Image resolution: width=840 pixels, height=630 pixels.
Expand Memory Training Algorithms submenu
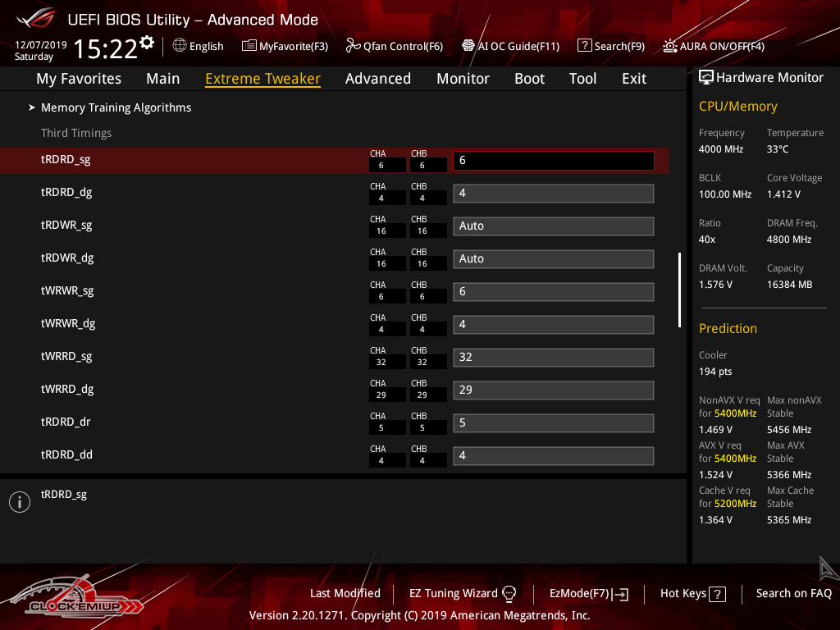point(116,107)
